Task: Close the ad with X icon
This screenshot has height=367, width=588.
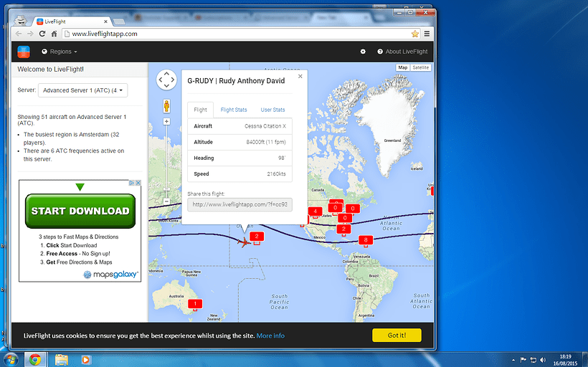Action: 138,183
